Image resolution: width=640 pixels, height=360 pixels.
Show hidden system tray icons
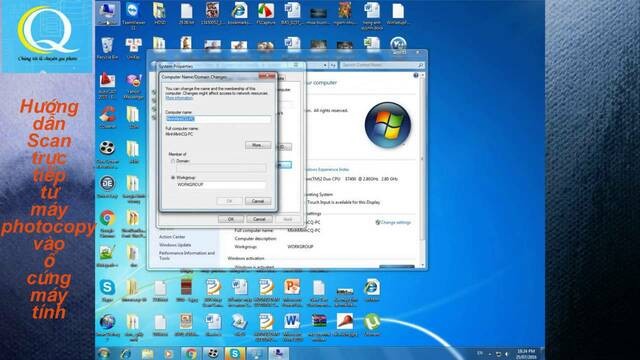click(490, 354)
